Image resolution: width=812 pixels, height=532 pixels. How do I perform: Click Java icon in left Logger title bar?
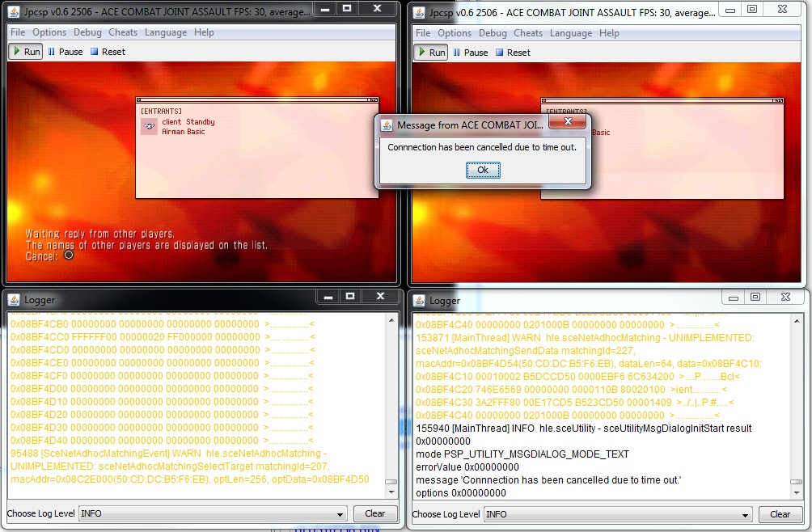point(14,300)
